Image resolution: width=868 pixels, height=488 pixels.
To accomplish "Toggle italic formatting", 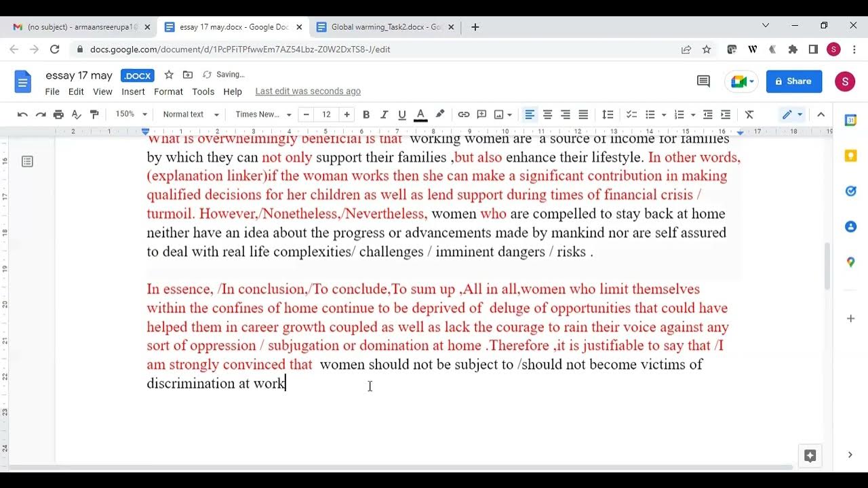I will [x=384, y=115].
